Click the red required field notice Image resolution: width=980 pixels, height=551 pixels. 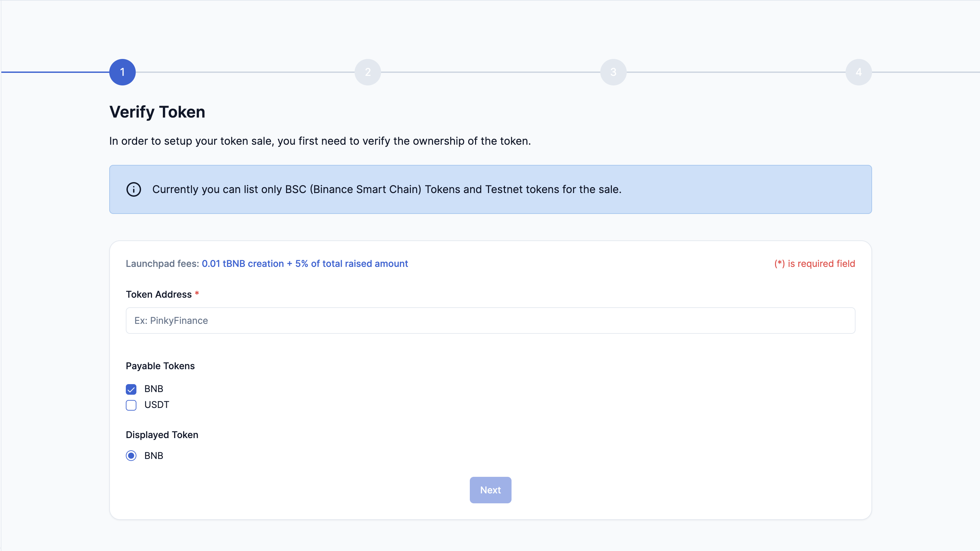(814, 263)
